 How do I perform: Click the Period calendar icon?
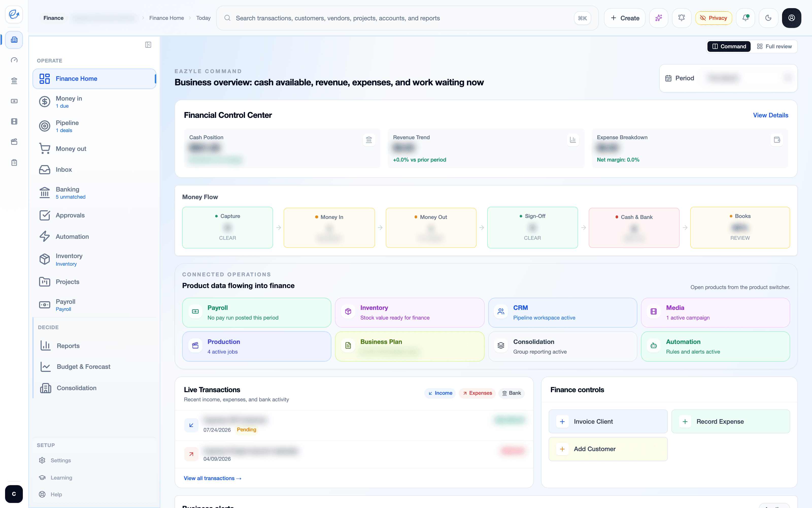(668, 78)
